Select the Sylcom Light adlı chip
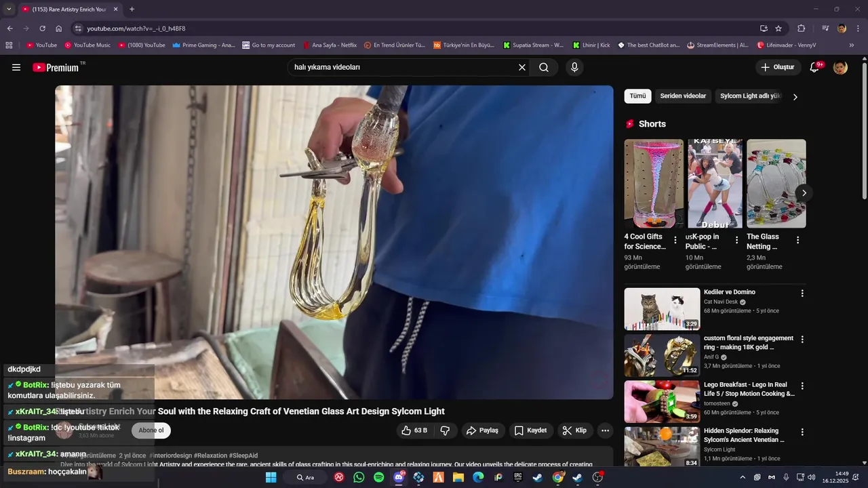 coord(751,96)
